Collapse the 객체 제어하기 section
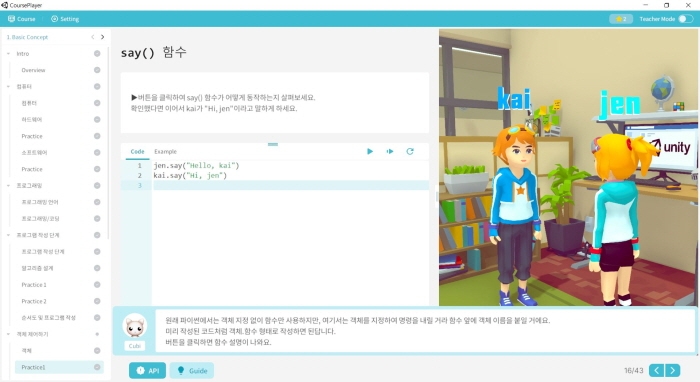The width and height of the screenshot is (700, 382). [8, 334]
